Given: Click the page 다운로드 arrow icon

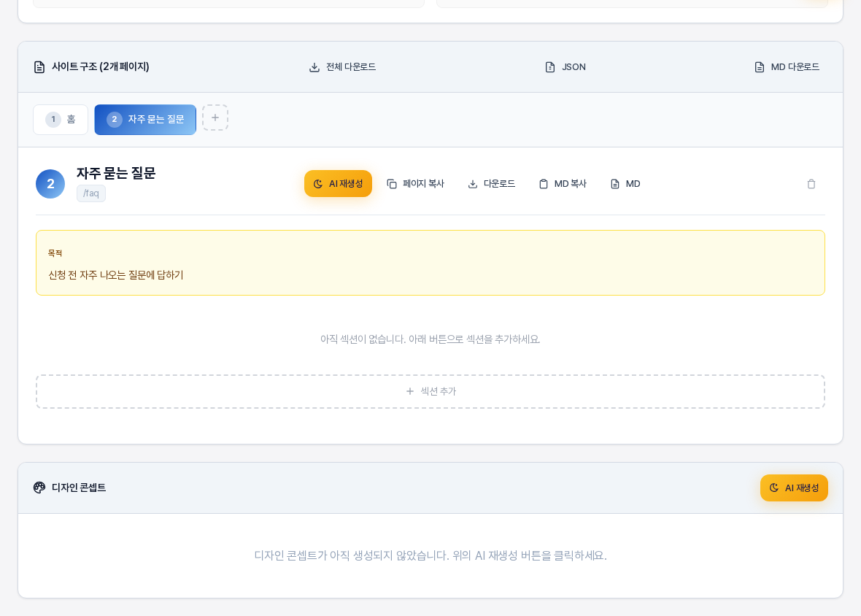Looking at the screenshot, I should tap(472, 184).
